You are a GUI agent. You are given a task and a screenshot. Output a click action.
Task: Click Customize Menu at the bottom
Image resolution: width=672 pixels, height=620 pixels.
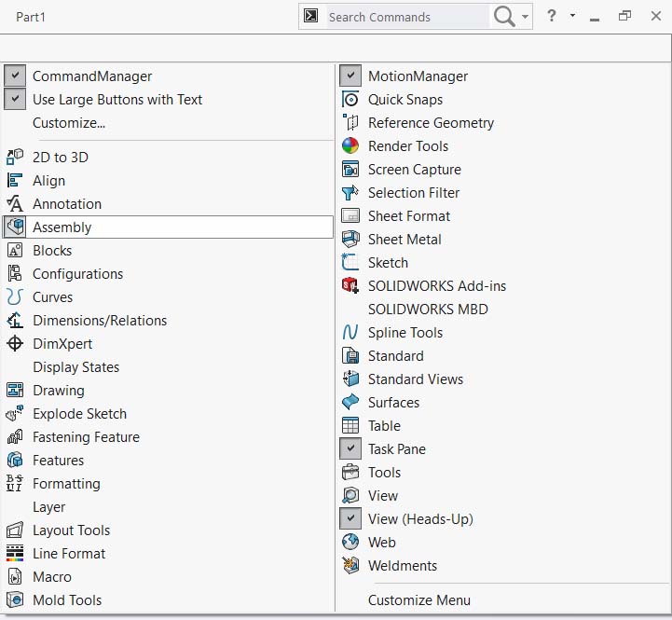(419, 600)
